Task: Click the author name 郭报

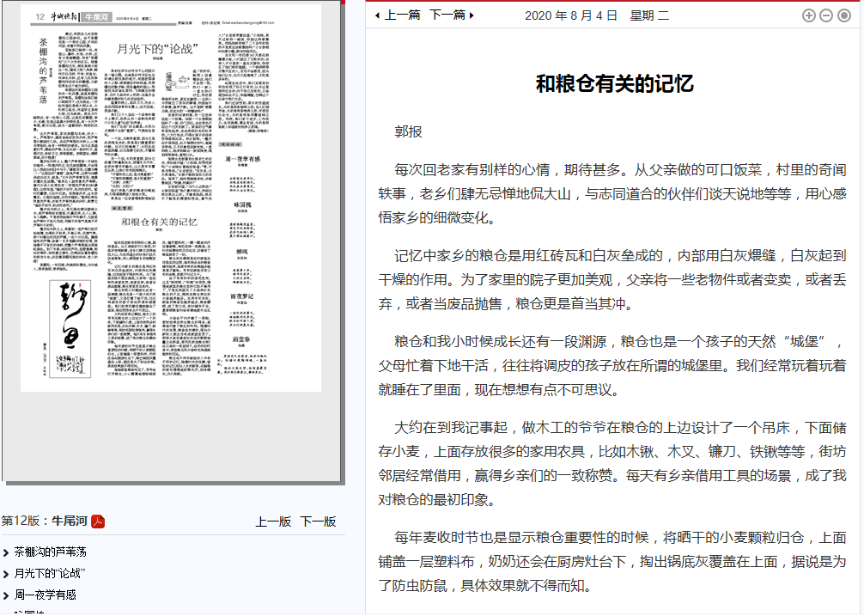Action: coord(408,131)
